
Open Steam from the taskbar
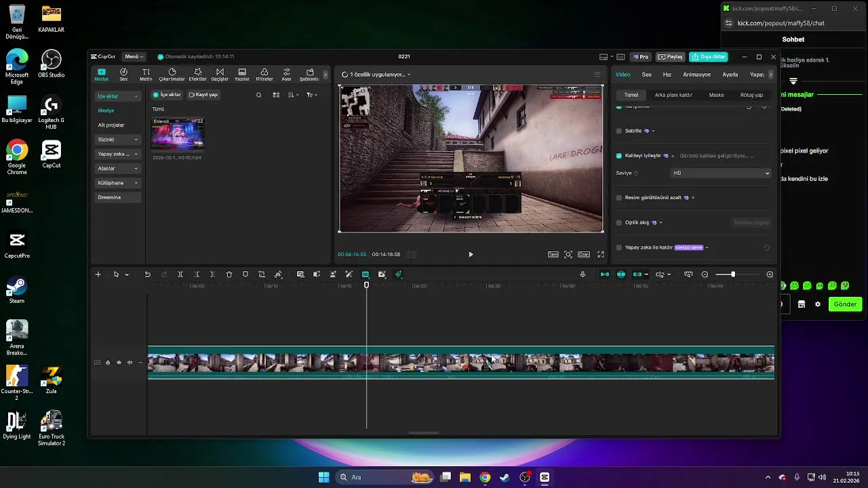coord(505,477)
